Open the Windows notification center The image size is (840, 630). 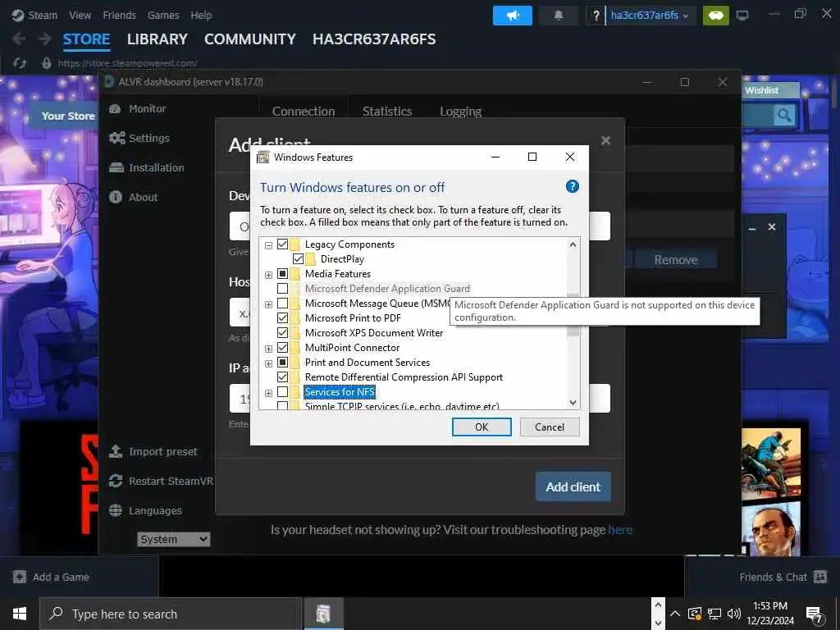click(x=815, y=615)
